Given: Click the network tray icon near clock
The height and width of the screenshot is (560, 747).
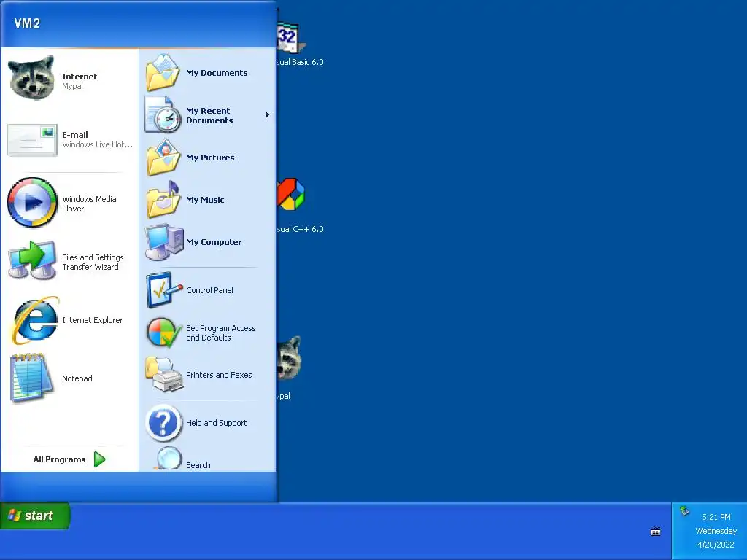Looking at the screenshot, I should 684,511.
